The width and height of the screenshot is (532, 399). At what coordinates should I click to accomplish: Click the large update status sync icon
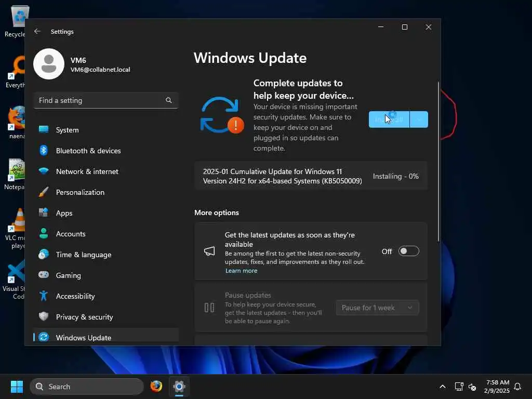coord(221,115)
